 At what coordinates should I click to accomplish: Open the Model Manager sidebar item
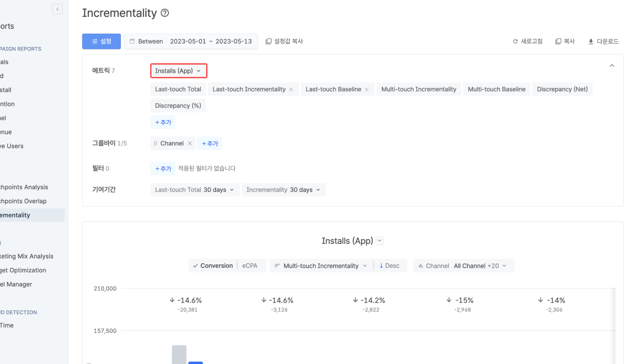point(16,284)
